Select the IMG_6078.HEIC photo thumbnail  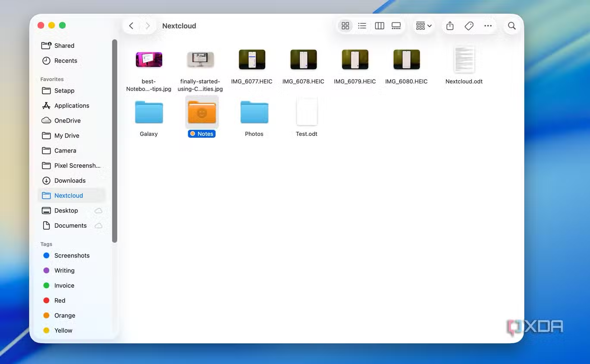(x=303, y=60)
